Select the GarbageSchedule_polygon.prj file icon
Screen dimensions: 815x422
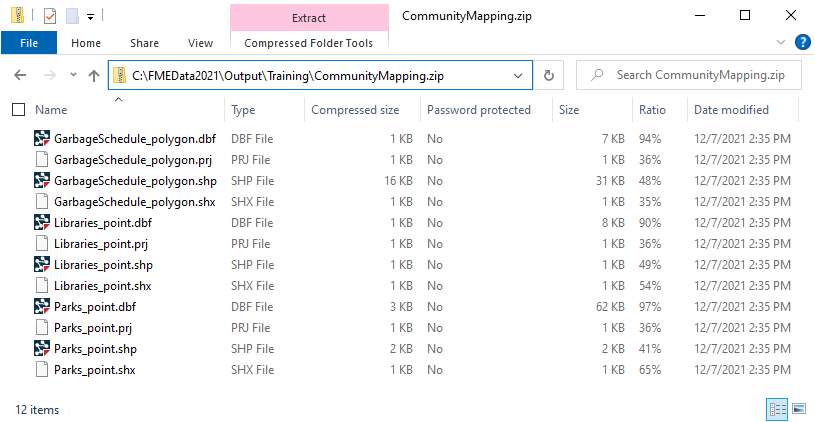coord(42,160)
